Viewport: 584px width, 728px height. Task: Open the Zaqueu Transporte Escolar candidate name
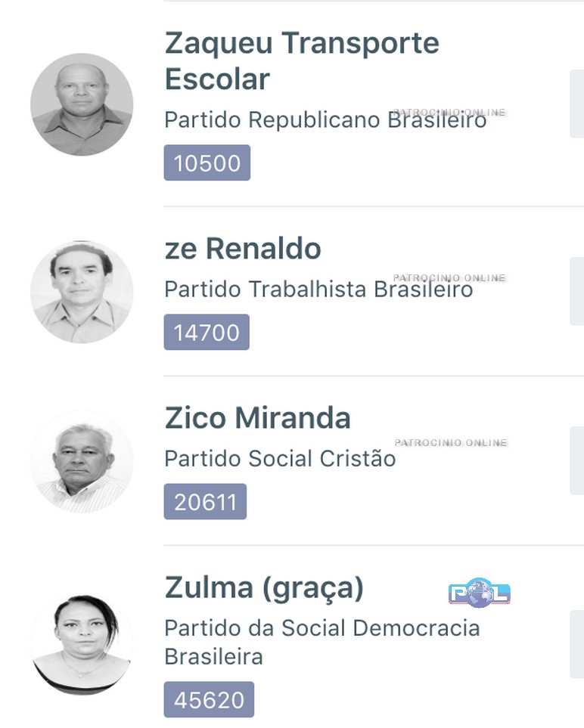301,60
